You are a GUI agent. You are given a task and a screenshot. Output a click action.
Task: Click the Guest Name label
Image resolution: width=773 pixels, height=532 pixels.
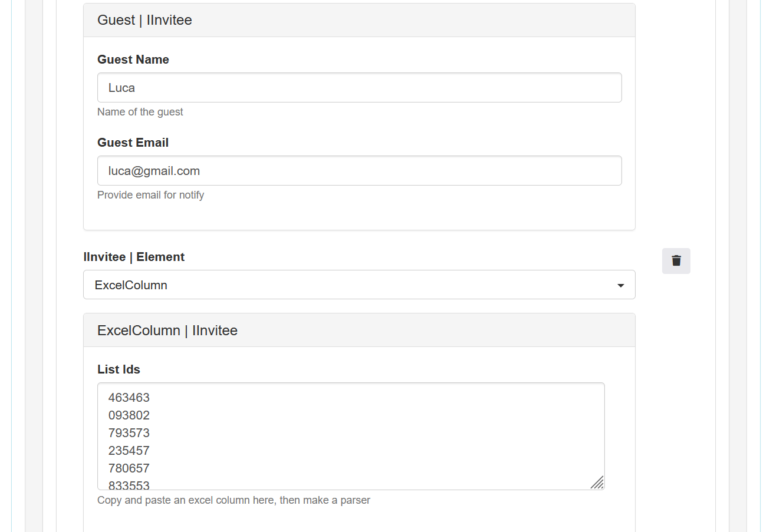coord(133,60)
